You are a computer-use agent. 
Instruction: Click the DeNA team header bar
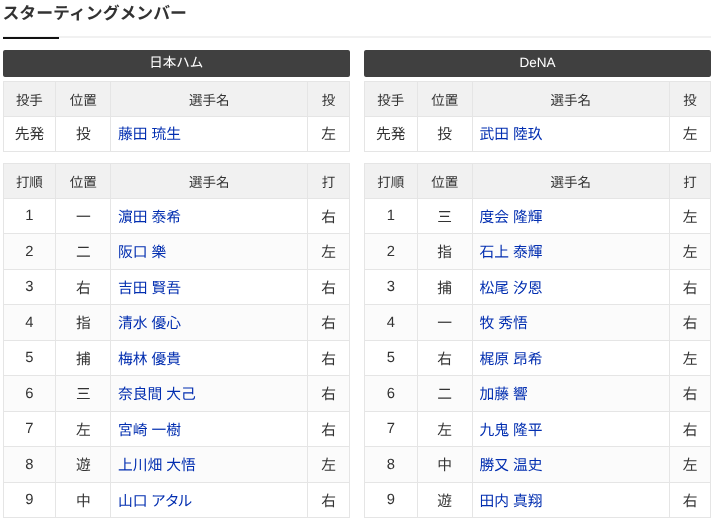click(537, 63)
